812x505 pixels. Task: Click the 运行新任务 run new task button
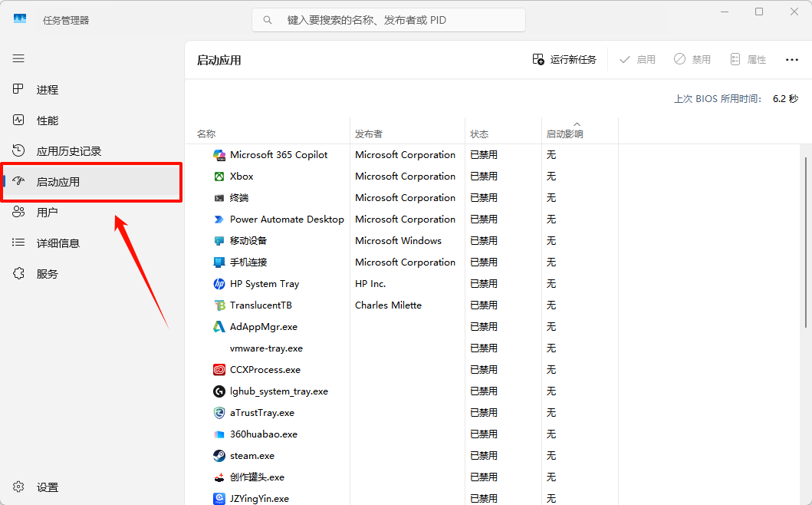564,60
